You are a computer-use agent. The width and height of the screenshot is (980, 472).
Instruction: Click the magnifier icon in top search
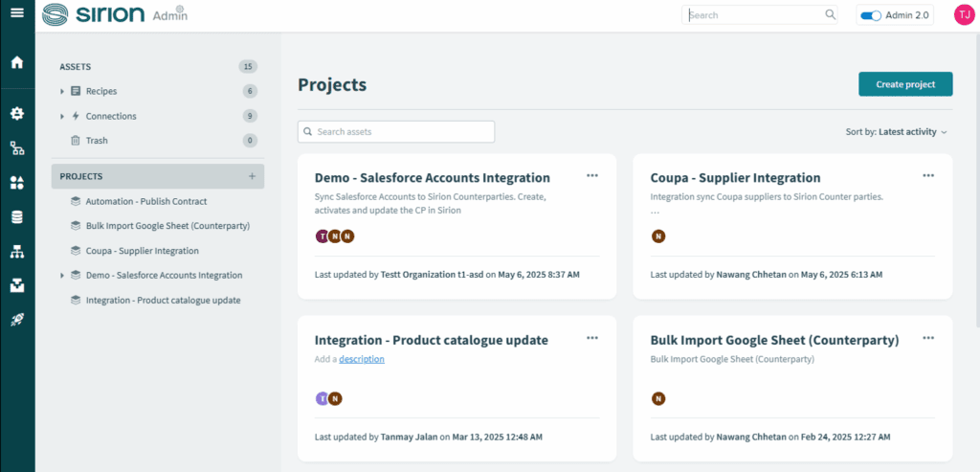[x=831, y=15]
